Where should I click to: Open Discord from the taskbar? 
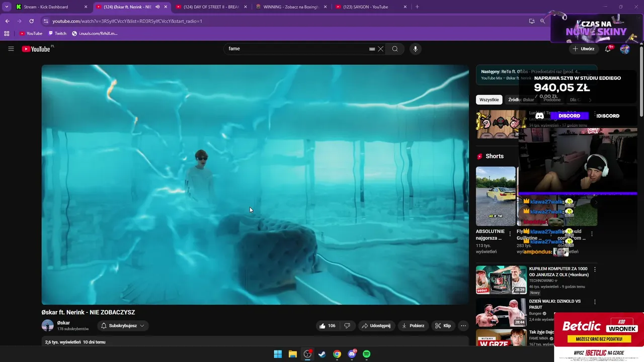coord(352,354)
